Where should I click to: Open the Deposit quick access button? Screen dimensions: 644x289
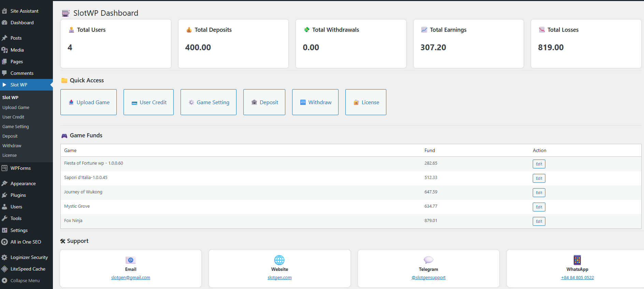click(264, 102)
